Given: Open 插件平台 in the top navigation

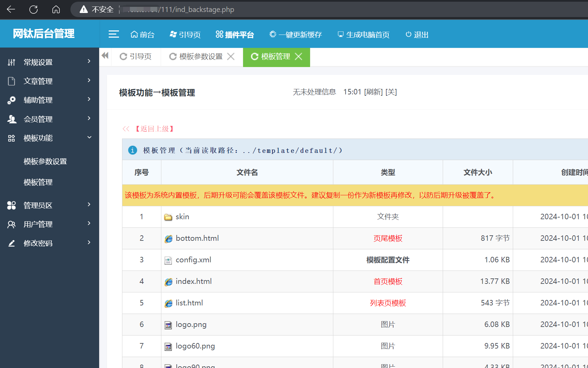Looking at the screenshot, I should (x=235, y=35).
